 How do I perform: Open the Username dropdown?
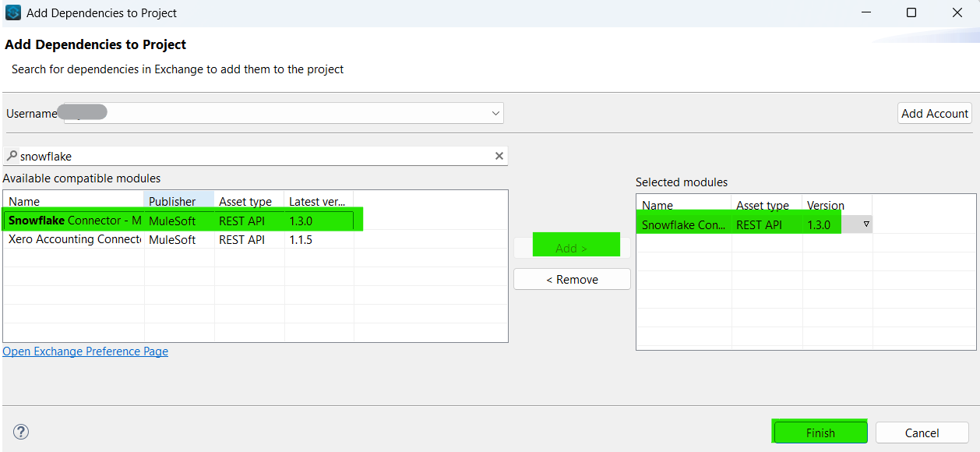[495, 114]
